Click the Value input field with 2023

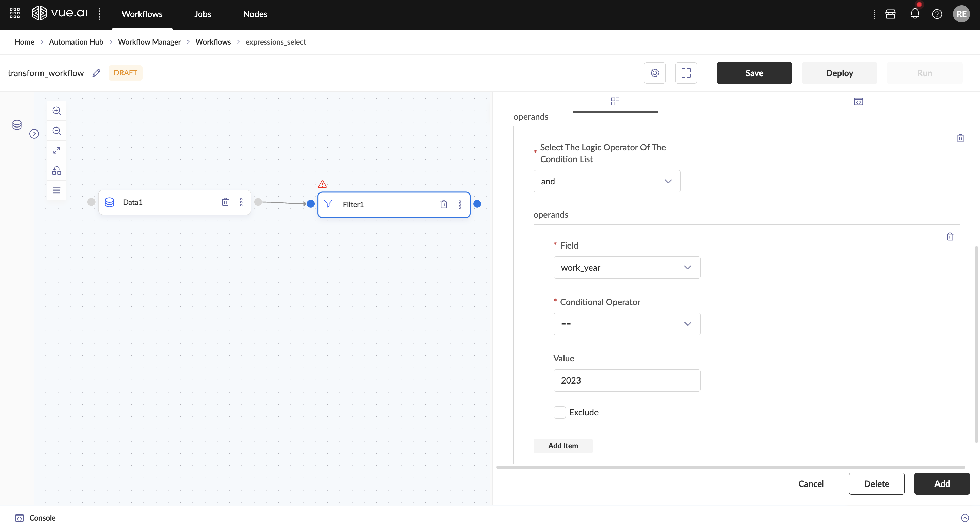(x=626, y=380)
